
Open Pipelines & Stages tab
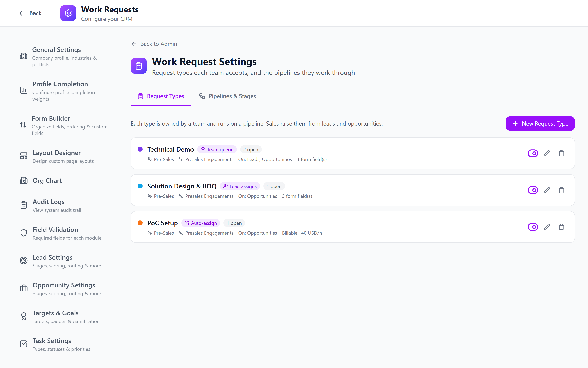click(227, 96)
